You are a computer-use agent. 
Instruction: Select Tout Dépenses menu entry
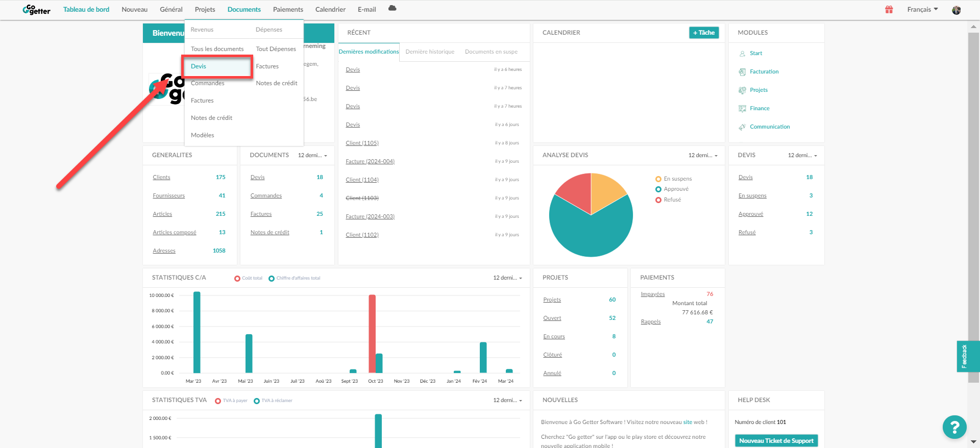tap(276, 49)
